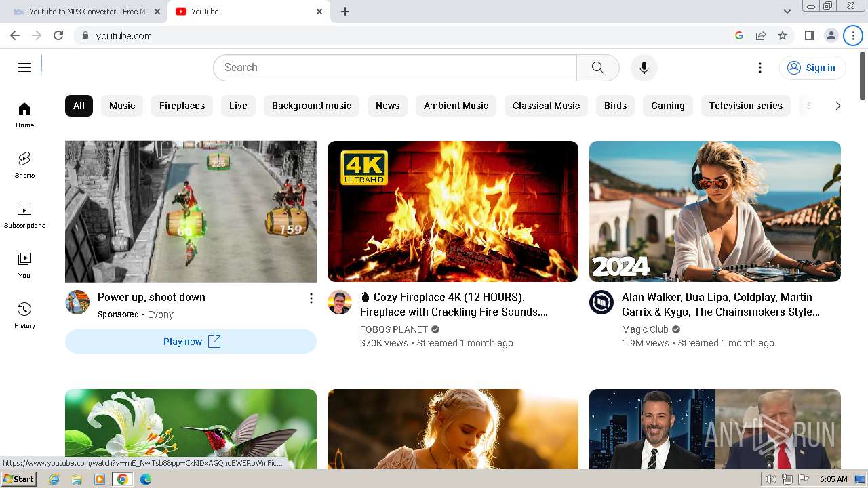868x488 pixels.
Task: Open the ad options three-dot menu
Action: pos(311,298)
